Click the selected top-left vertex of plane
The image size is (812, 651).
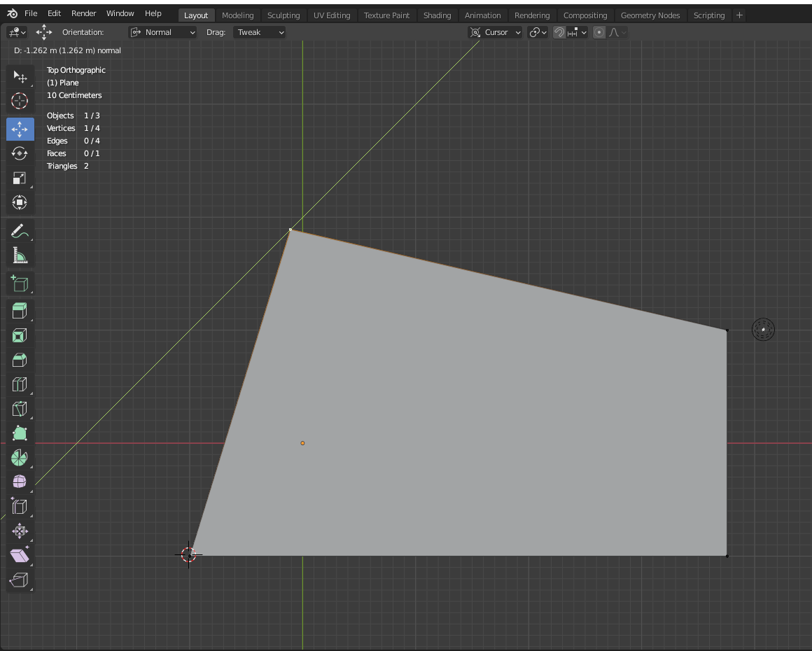[290, 230]
